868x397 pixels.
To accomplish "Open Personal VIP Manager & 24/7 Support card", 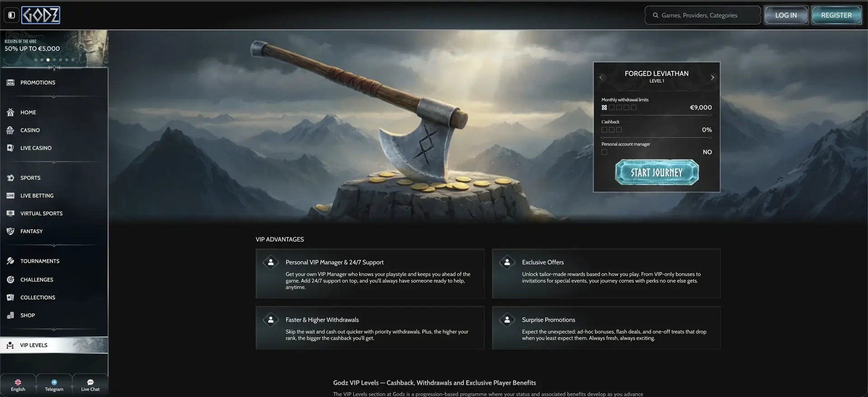I will click(x=370, y=274).
